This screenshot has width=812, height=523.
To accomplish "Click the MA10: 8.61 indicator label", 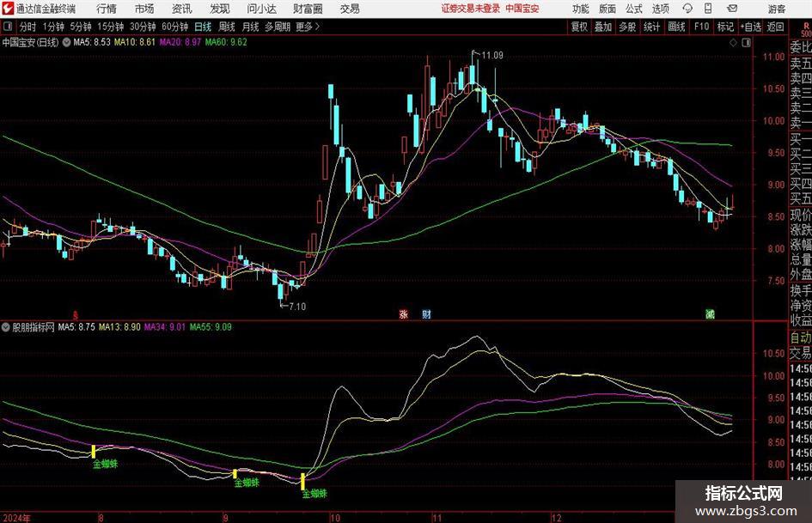I will [x=135, y=42].
